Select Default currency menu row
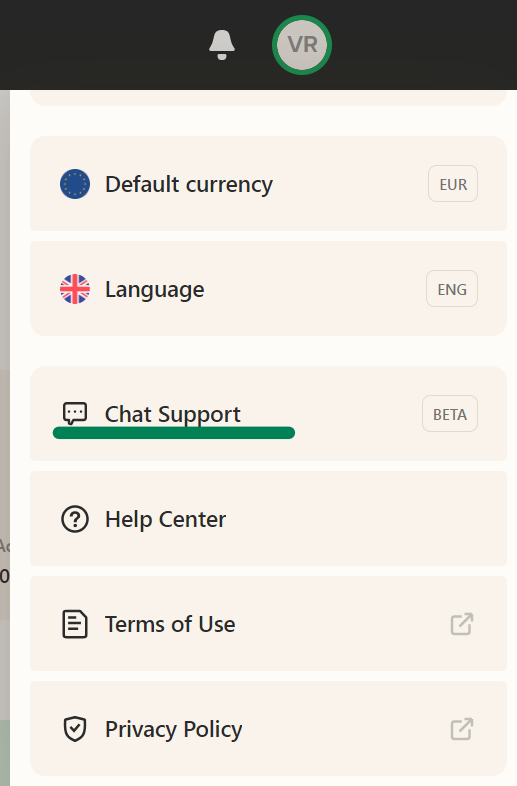This screenshot has height=786, width=517. [x=268, y=183]
